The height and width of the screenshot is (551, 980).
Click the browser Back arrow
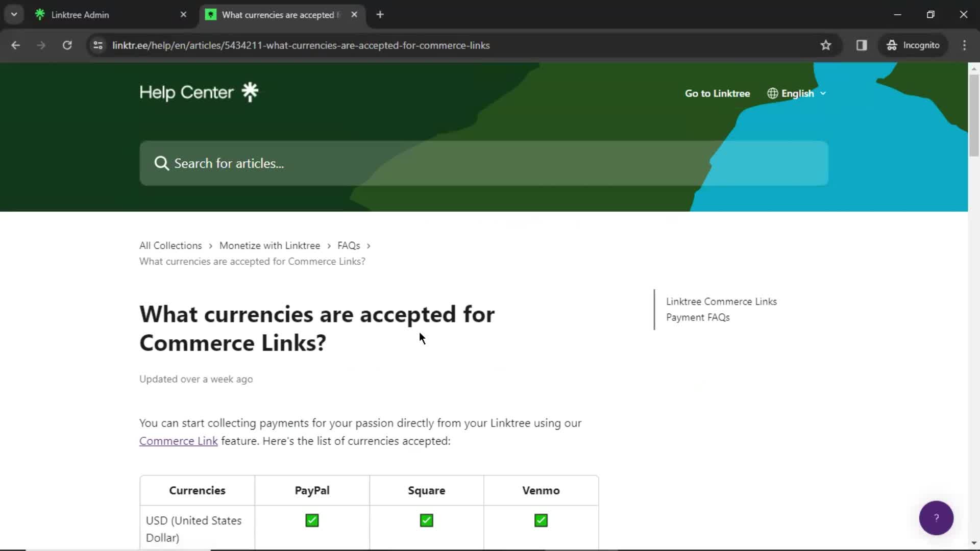click(15, 45)
